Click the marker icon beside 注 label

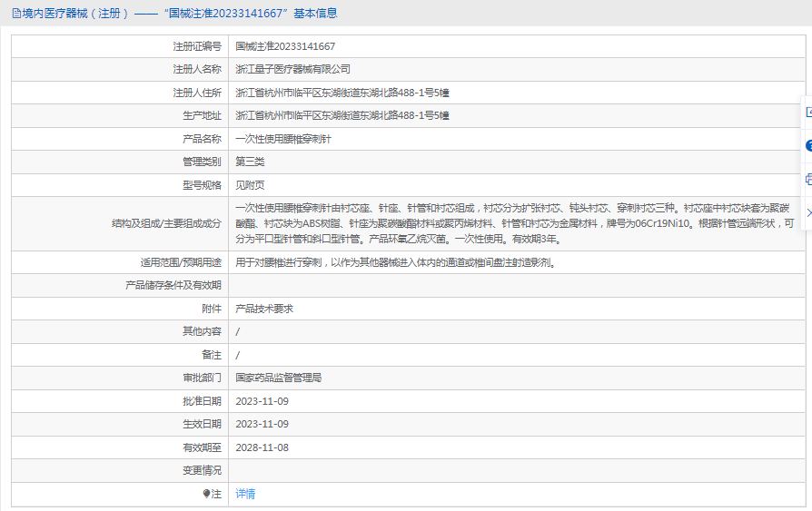[206, 494]
